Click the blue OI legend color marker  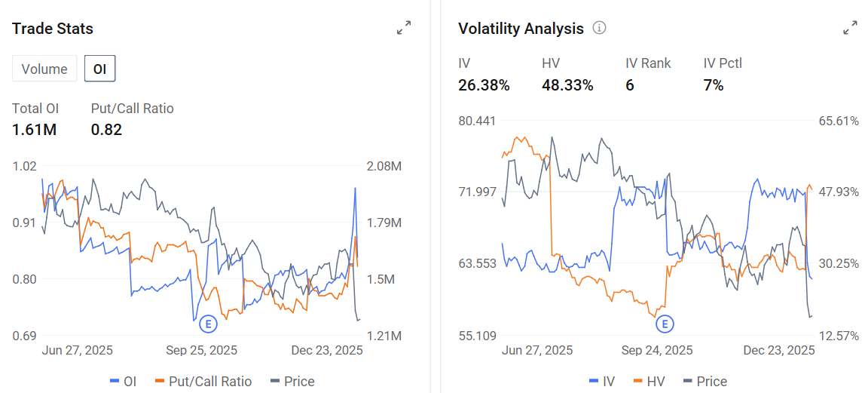tap(115, 382)
